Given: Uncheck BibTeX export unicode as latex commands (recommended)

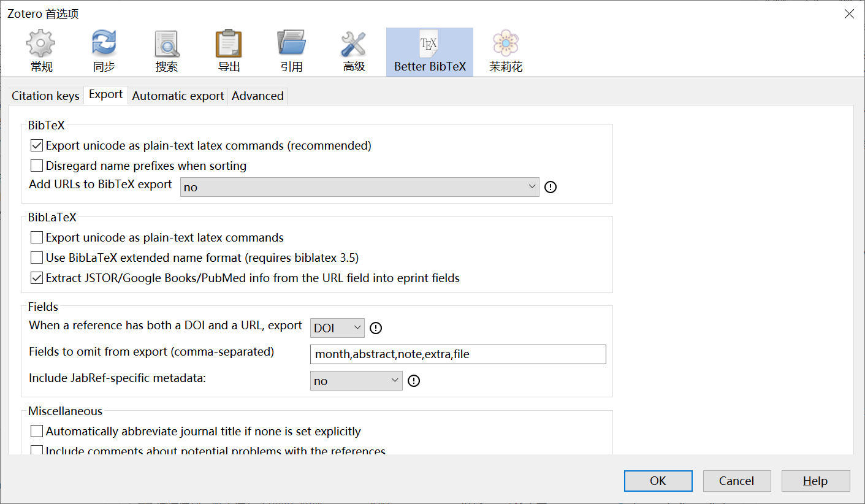Looking at the screenshot, I should point(37,146).
